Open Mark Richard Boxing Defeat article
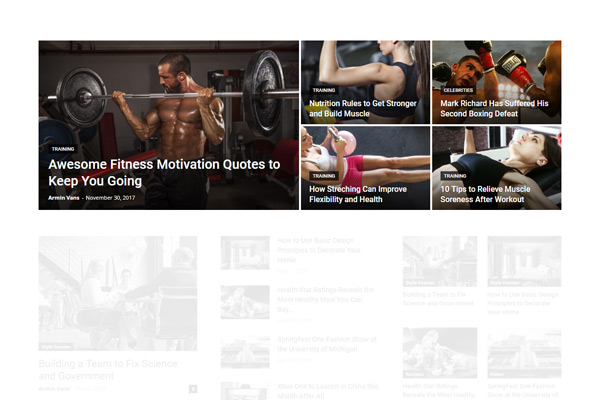Viewport: 600px width, 400px height. (x=494, y=108)
